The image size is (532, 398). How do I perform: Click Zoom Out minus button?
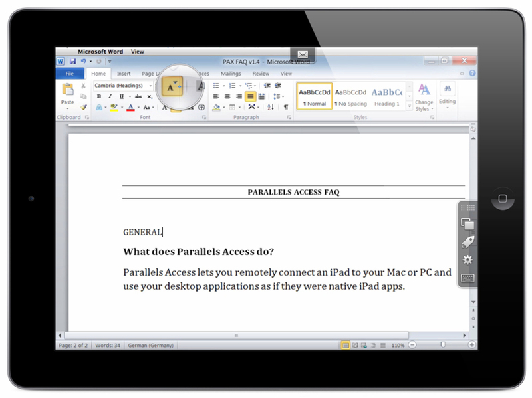(412, 345)
